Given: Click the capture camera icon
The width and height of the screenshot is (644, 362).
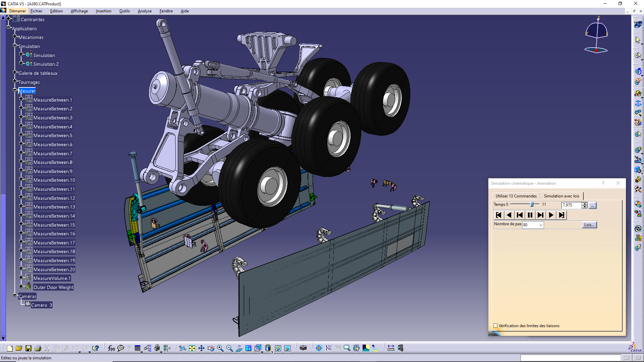Looking at the screenshot, I should (x=303, y=348).
